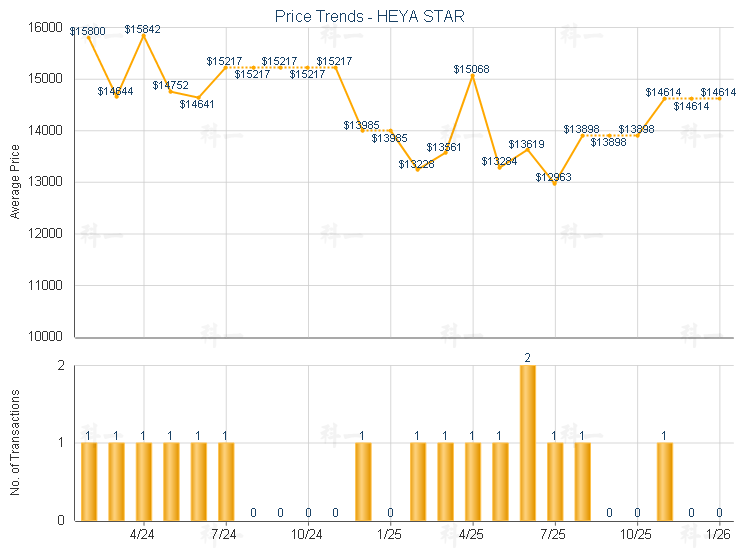The width and height of the screenshot is (740, 550).
Task: Select the $14752 price label
Action: tap(170, 85)
